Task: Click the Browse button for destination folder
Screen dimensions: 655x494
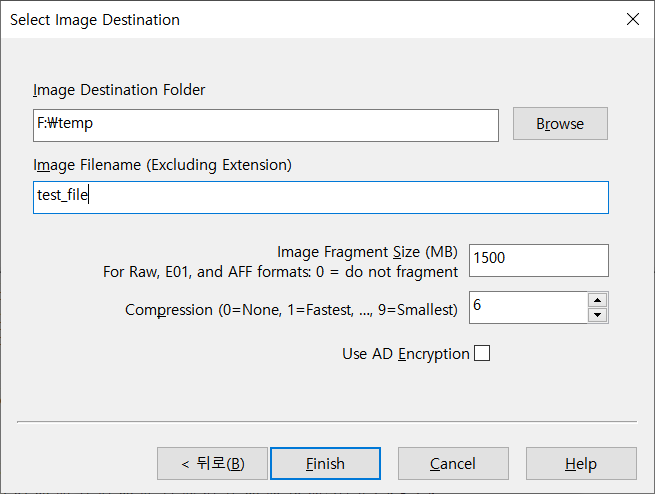Action: click(x=560, y=124)
